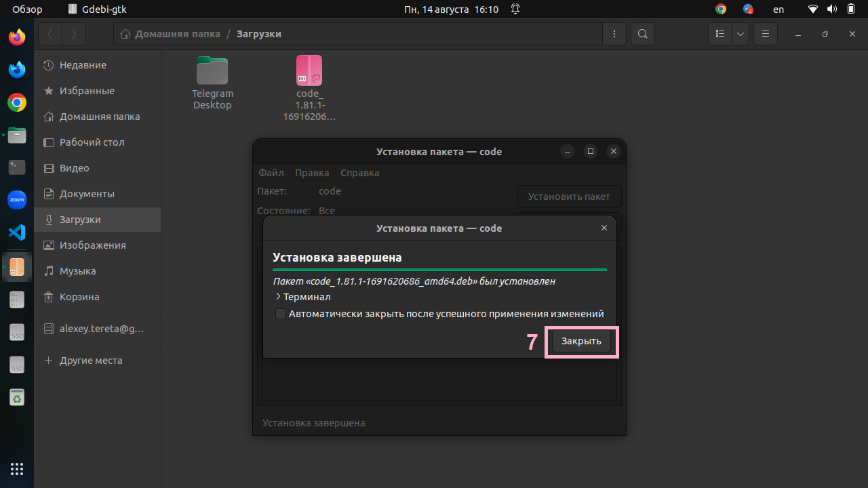Open the Файл menu in Gdebi
868x488 pixels.
(271, 173)
